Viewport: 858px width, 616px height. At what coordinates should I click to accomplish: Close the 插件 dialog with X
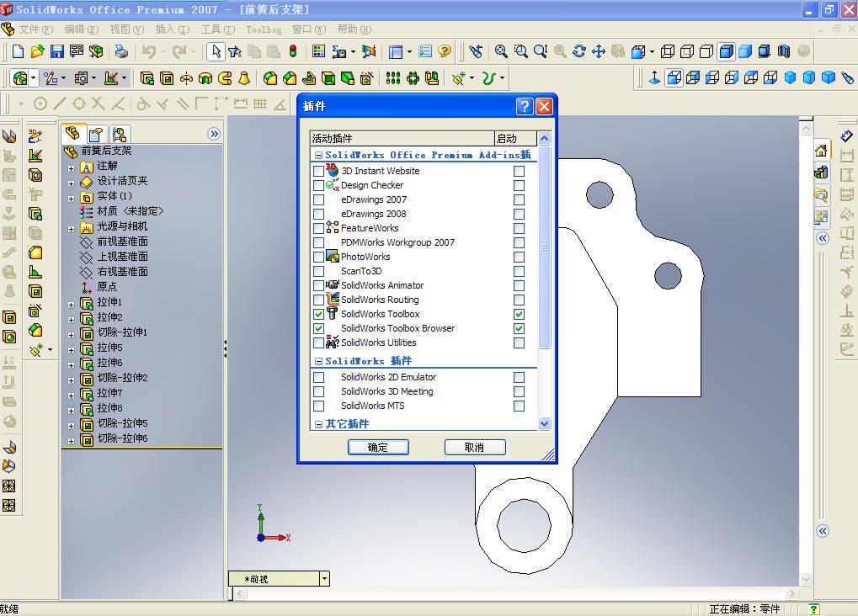click(x=544, y=106)
